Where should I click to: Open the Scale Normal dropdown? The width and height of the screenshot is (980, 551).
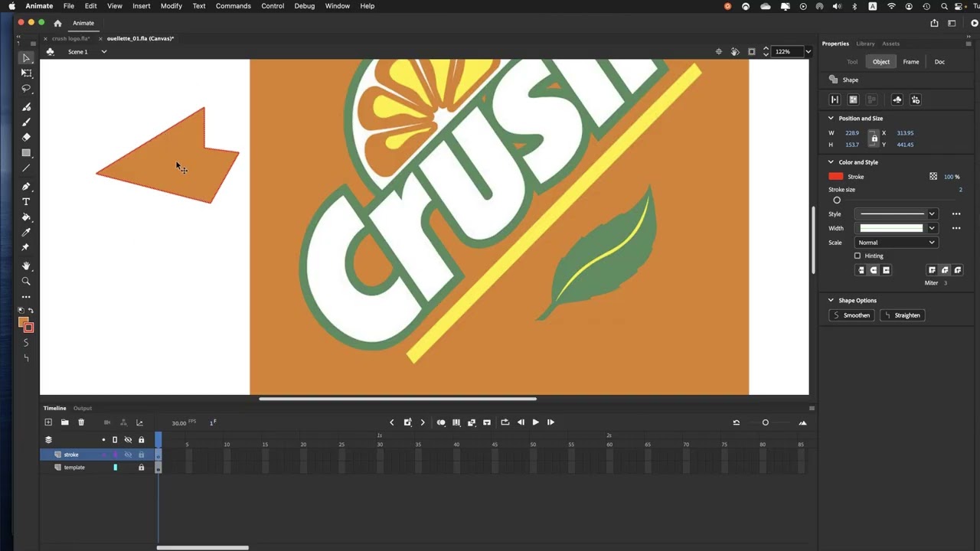[x=896, y=243]
